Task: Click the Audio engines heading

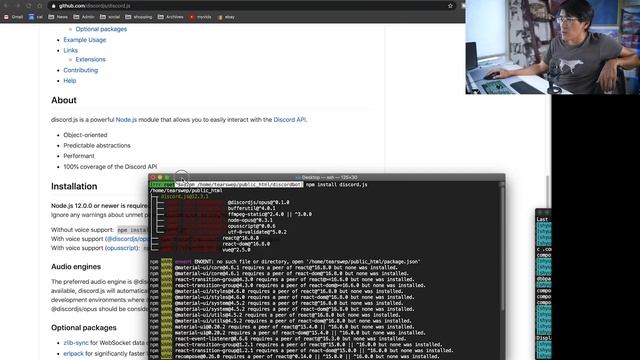Action: [76, 267]
